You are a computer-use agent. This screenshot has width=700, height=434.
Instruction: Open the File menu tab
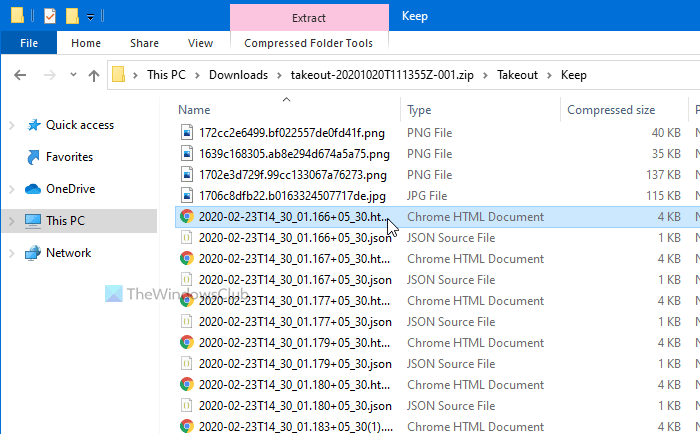pyautogui.click(x=29, y=43)
